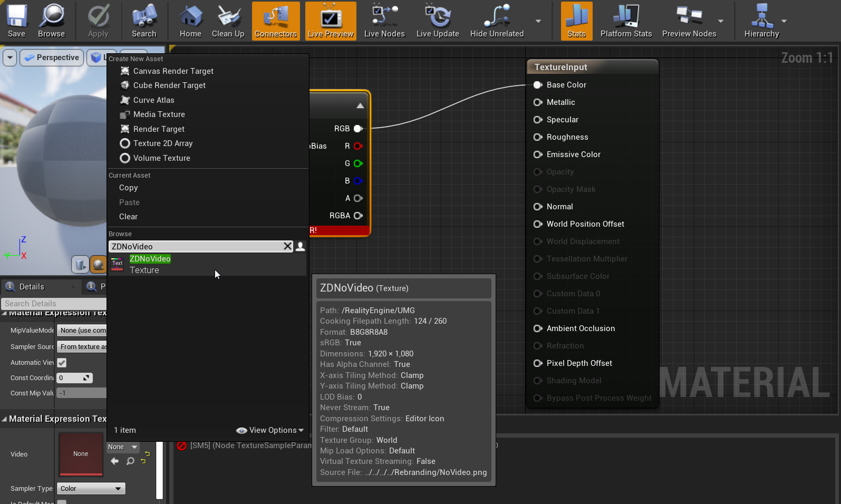The image size is (841, 504).
Task: Toggle the Stats toolbar button
Action: (x=576, y=21)
